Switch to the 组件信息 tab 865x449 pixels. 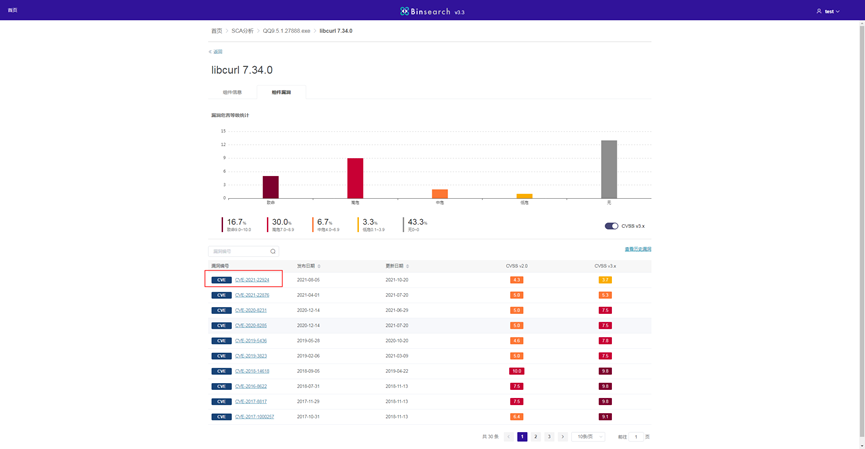pyautogui.click(x=232, y=92)
